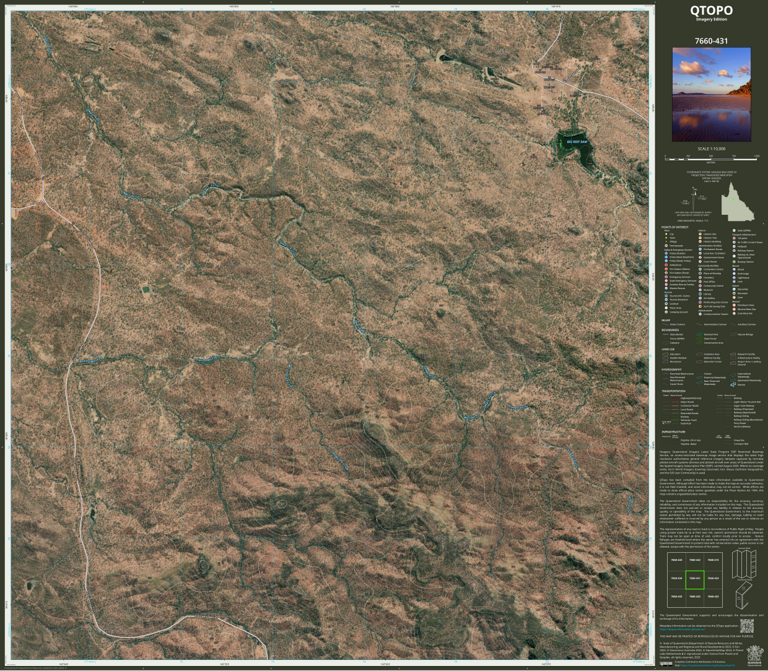The width and height of the screenshot is (768, 671).
Task: Click the dam label on the map lake
Action: [x=576, y=142]
